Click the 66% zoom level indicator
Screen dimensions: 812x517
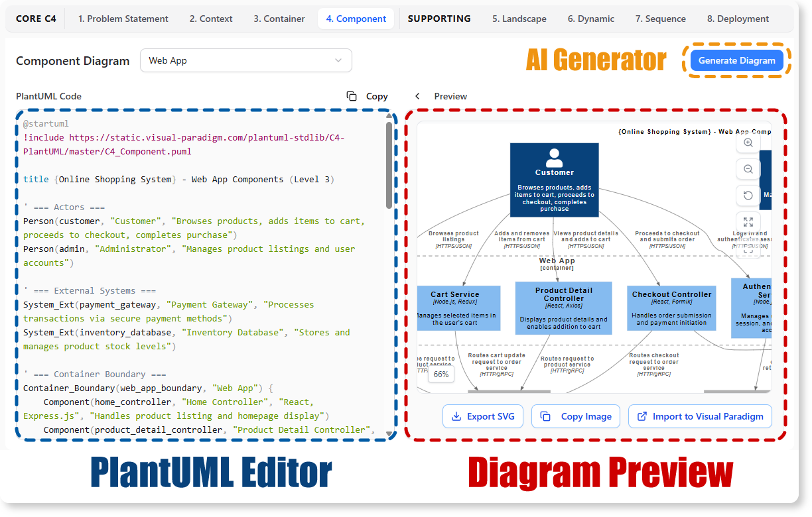[x=442, y=374]
